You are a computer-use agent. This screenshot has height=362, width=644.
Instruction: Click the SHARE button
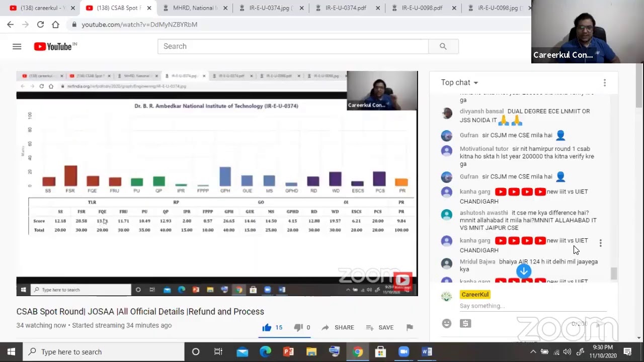click(x=338, y=327)
